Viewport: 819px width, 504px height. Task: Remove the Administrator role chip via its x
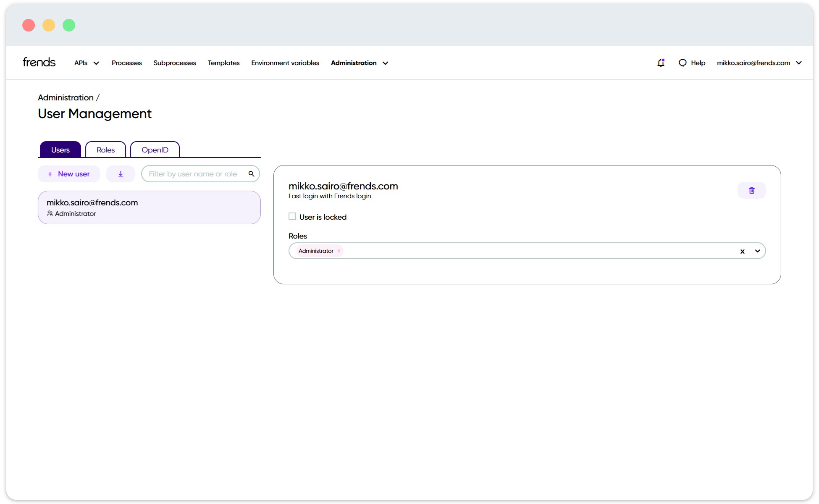339,251
